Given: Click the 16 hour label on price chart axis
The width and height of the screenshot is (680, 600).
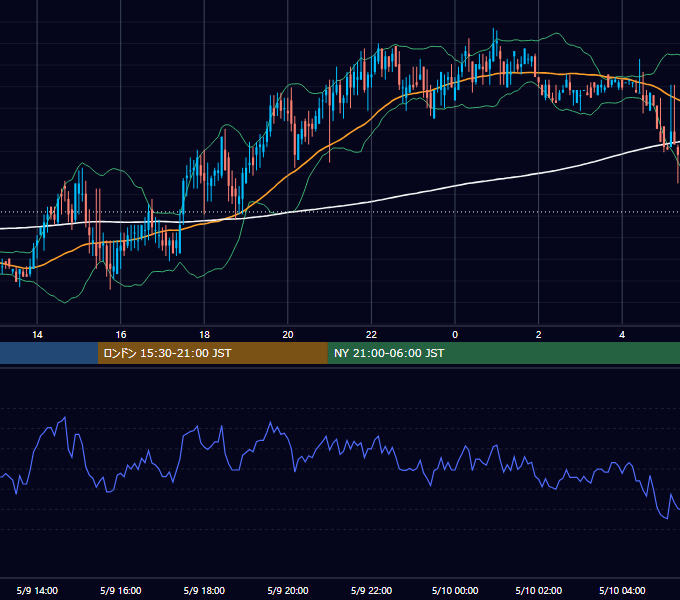Looking at the screenshot, I should pos(121,335).
